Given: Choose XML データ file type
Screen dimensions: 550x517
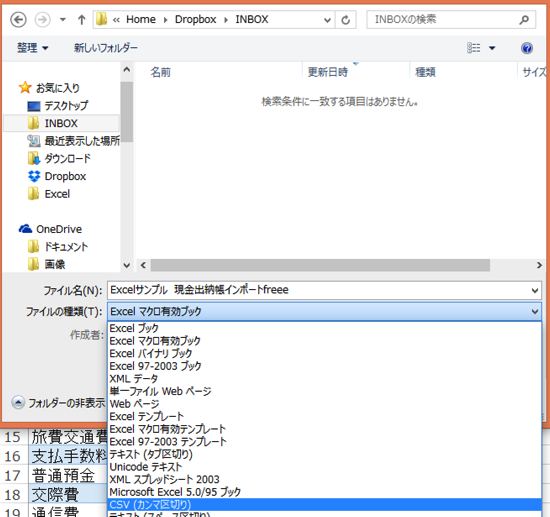Looking at the screenshot, I should point(324,378).
